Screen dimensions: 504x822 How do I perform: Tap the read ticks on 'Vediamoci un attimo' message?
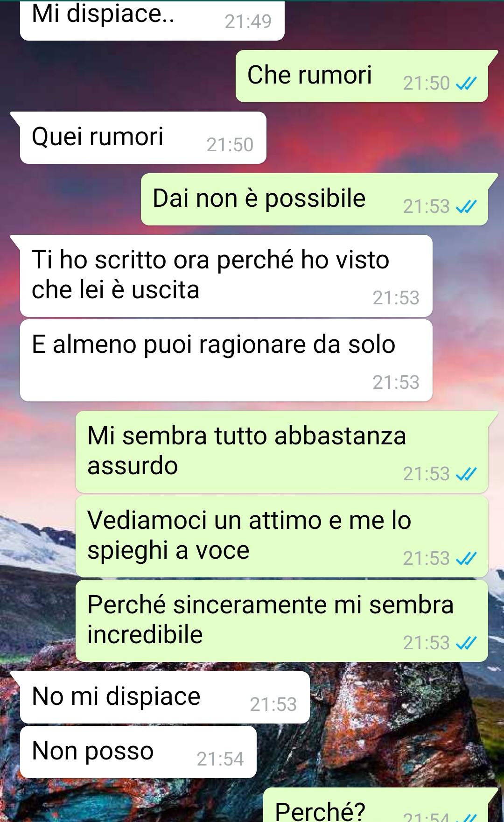466,558
